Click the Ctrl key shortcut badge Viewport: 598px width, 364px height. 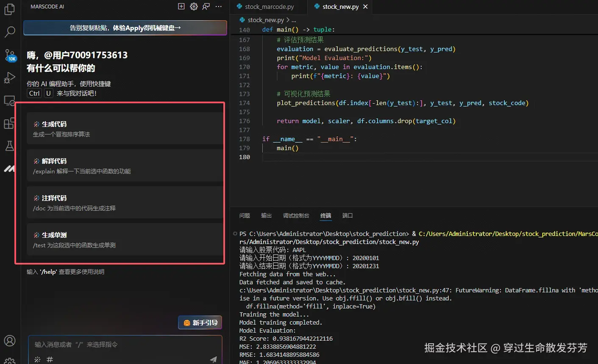pyautogui.click(x=34, y=93)
